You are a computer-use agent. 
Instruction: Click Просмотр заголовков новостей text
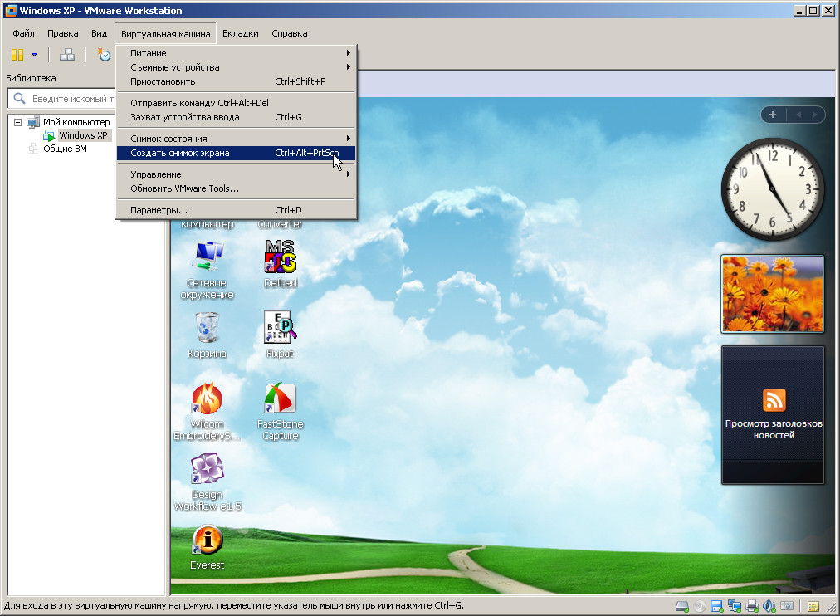pos(774,429)
